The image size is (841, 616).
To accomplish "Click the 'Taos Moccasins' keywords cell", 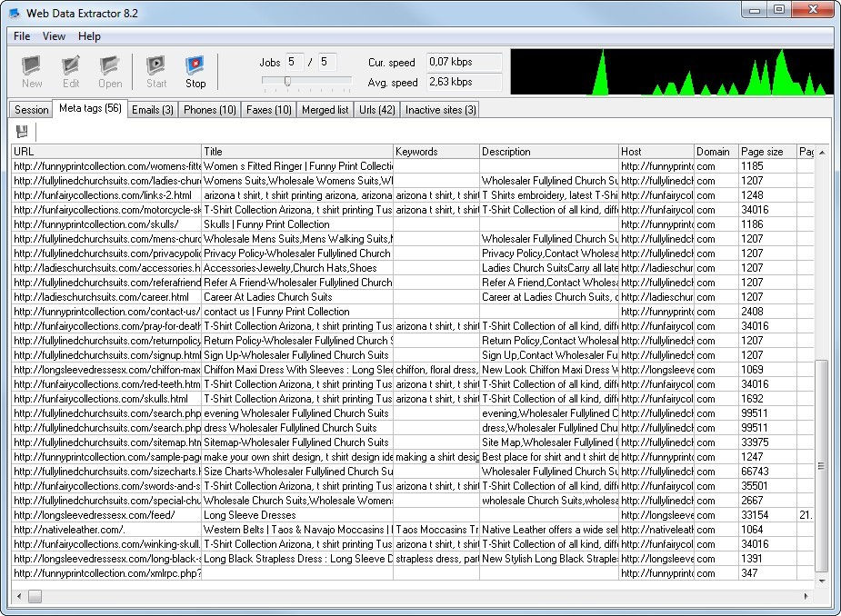I will [x=436, y=530].
